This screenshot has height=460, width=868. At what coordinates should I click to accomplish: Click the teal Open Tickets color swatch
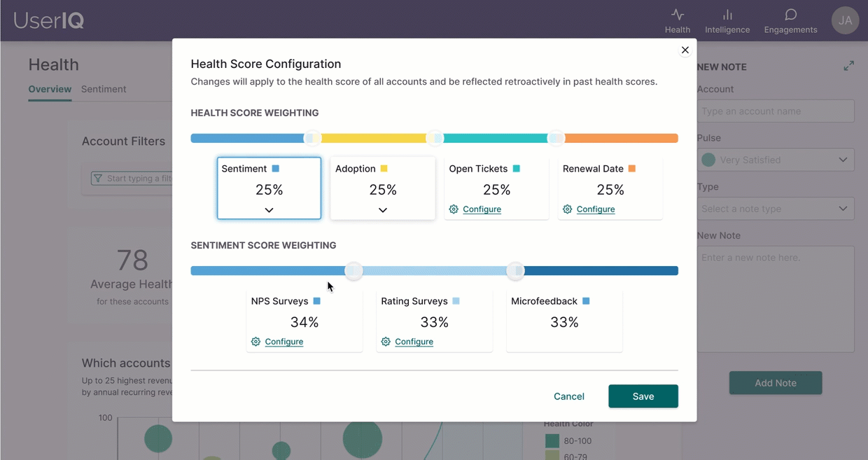[x=517, y=169]
